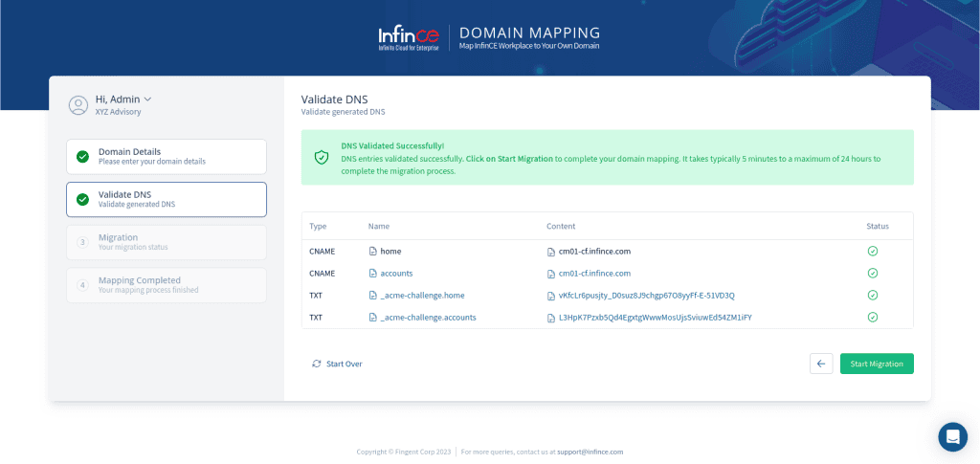Click step number 3 circle for Migration
The width and height of the screenshot is (980, 464).
(82, 242)
